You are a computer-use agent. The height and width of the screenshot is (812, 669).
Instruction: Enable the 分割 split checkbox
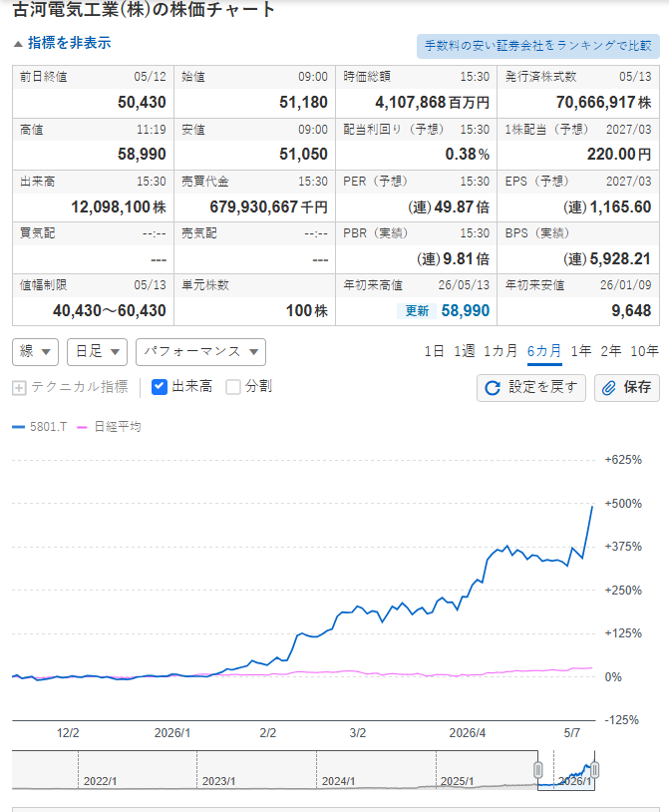click(x=233, y=387)
